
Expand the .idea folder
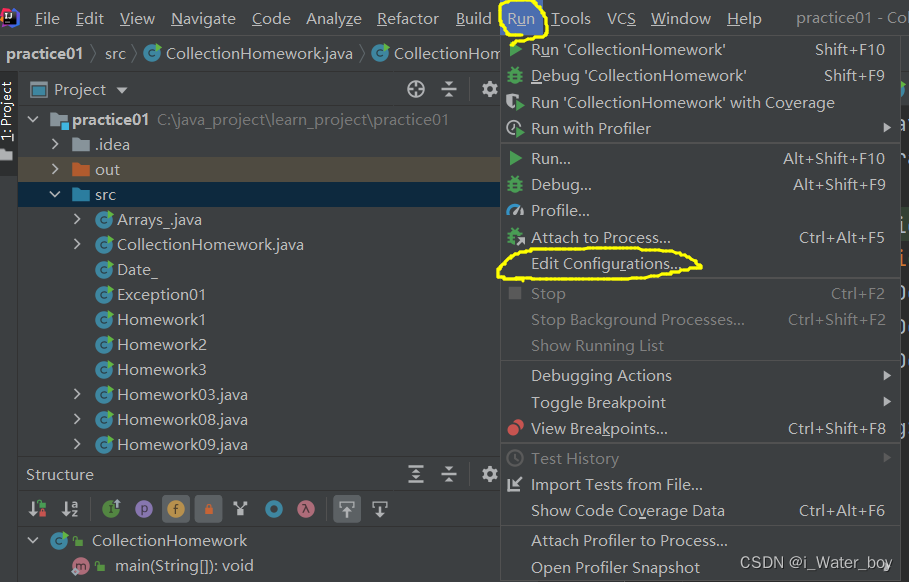pos(55,144)
